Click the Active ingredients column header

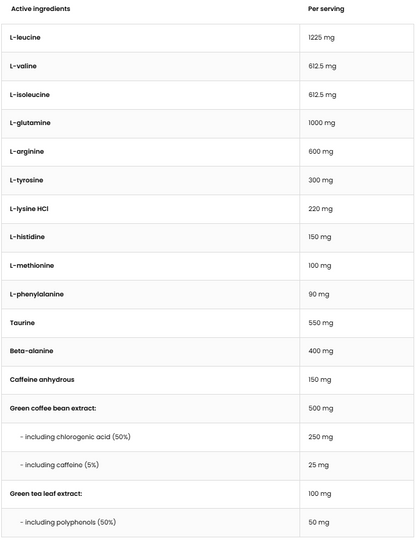coord(40,9)
